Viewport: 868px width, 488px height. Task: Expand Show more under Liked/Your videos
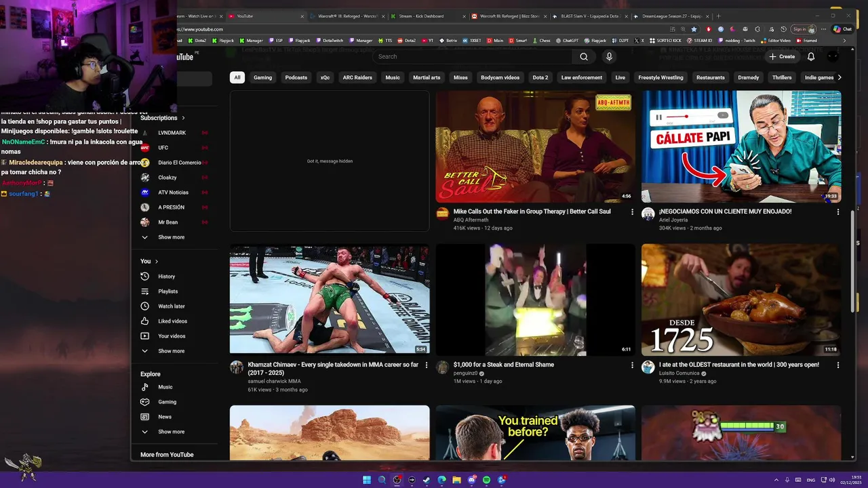171,351
